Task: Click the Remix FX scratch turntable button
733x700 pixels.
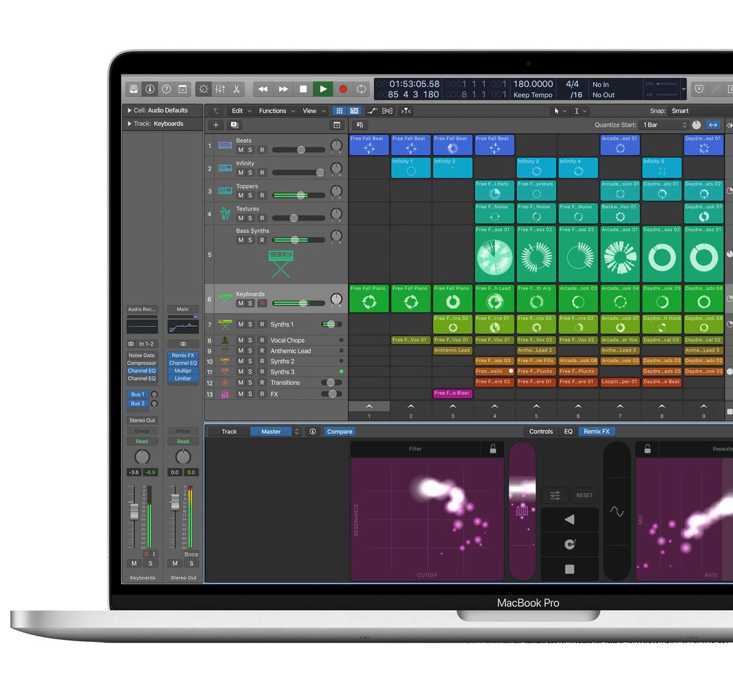Action: (570, 544)
